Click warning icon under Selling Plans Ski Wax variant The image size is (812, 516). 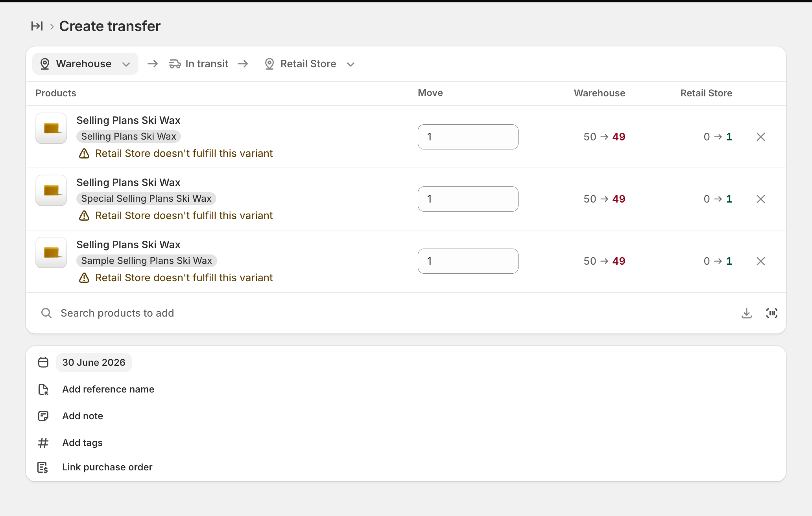click(84, 153)
